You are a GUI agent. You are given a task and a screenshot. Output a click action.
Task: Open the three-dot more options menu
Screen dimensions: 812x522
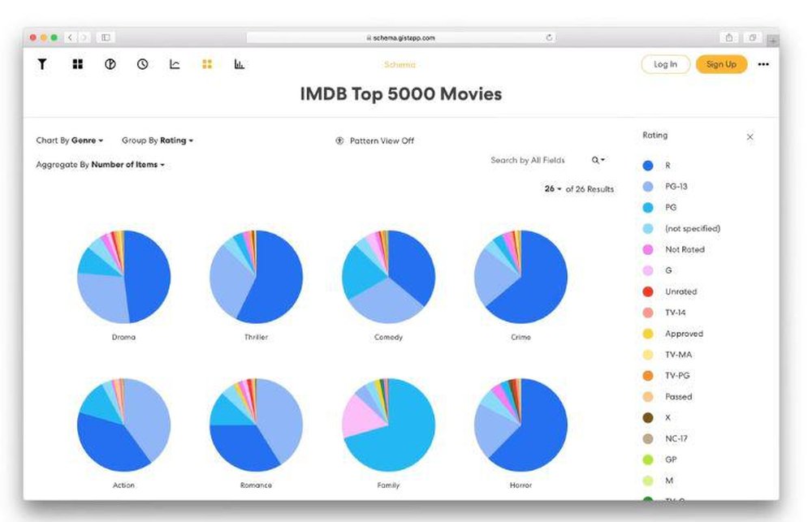tap(763, 64)
